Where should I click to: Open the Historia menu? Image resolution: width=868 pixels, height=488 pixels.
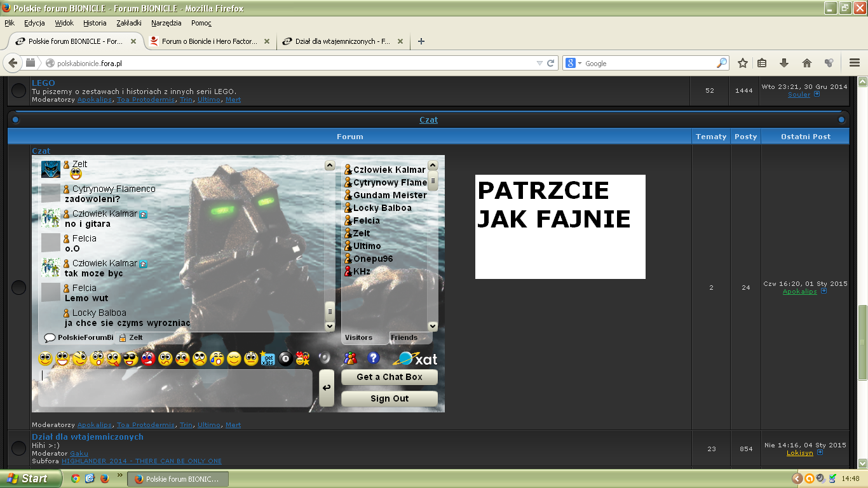click(95, 23)
